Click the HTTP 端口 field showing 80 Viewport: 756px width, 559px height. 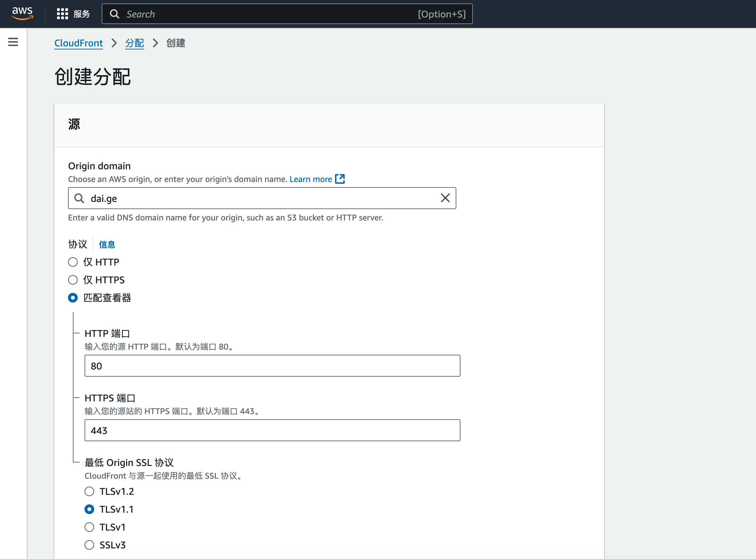coord(273,366)
